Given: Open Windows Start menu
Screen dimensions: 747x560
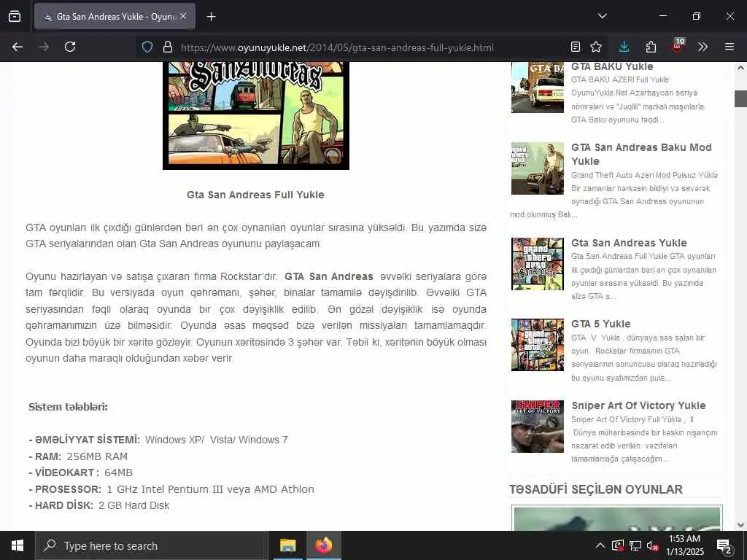Looking at the screenshot, I should pyautogui.click(x=18, y=545).
